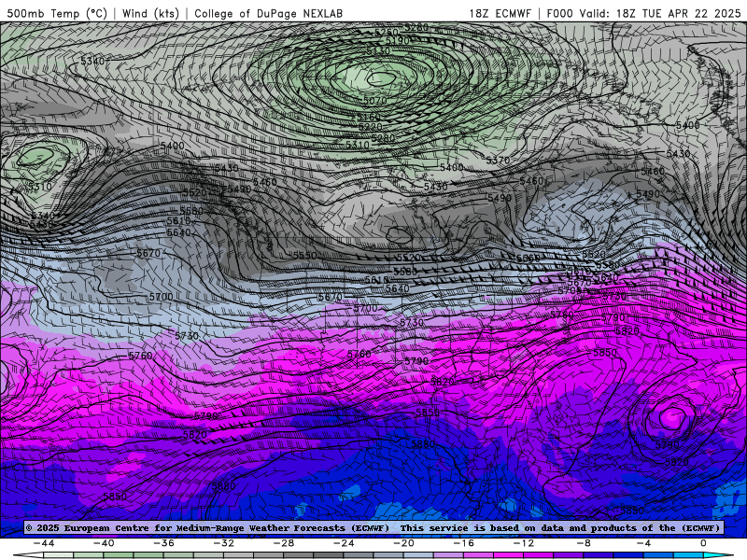
Task: Click the -24 color scale label
Action: click(x=344, y=543)
